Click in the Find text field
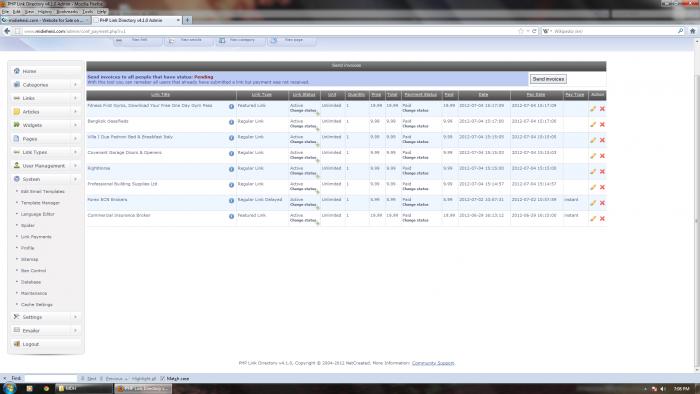This screenshot has width=700, height=394. [x=50, y=378]
